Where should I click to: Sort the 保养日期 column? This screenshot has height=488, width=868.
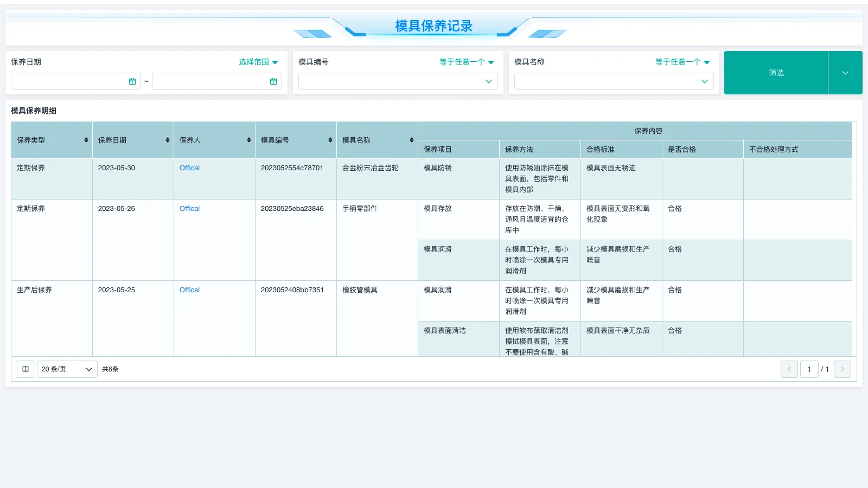167,139
